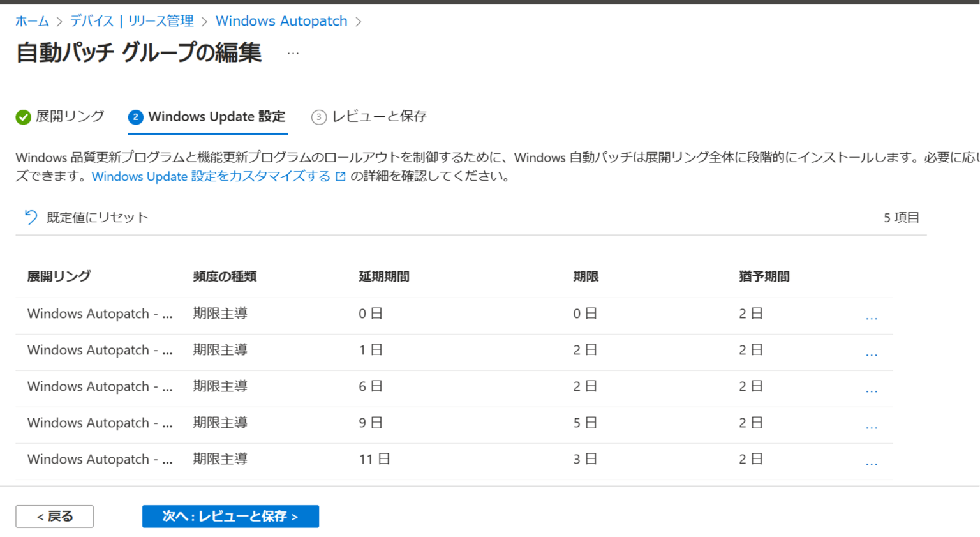Open the external link icon after カスタマイズする
This screenshot has width=980, height=537.
[x=341, y=177]
